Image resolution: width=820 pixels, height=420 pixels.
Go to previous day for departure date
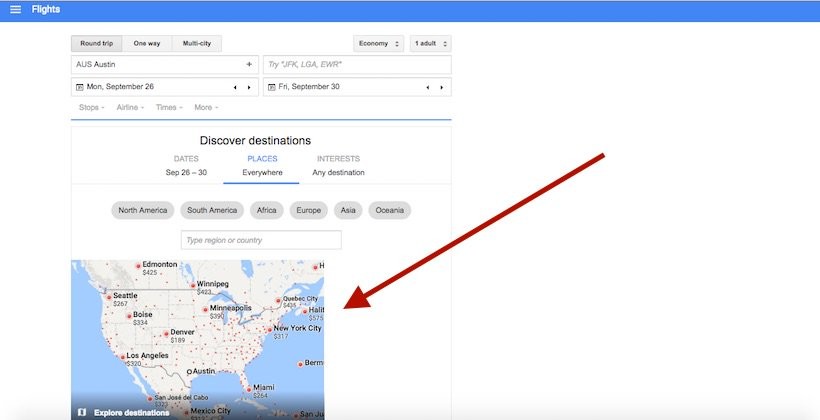pos(236,87)
